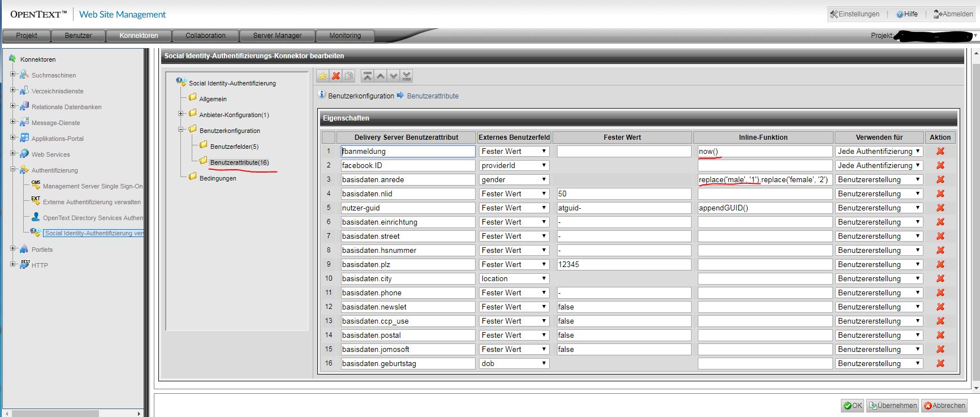The image size is (980, 417).
Task: Click the Portlets icon in sidebar
Action: (x=24, y=249)
